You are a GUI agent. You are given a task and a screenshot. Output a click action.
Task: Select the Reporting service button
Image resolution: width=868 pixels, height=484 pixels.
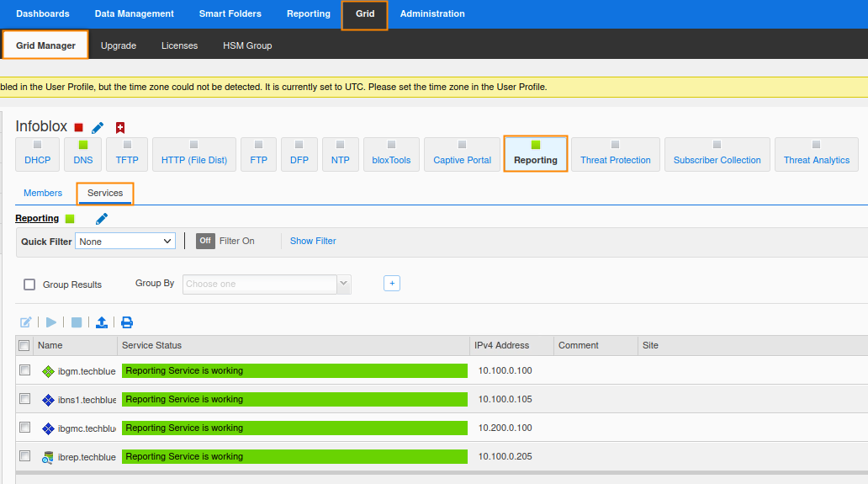(535, 154)
